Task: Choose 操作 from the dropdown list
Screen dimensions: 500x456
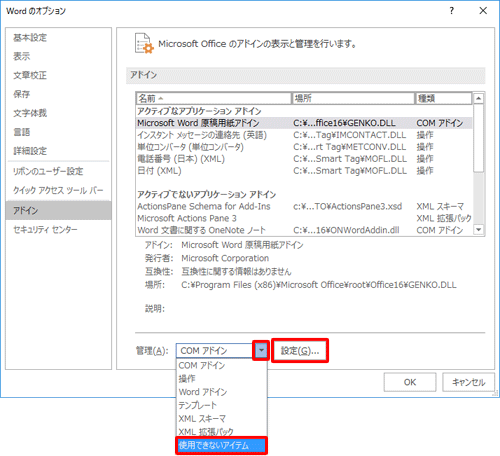Action: 222,379
